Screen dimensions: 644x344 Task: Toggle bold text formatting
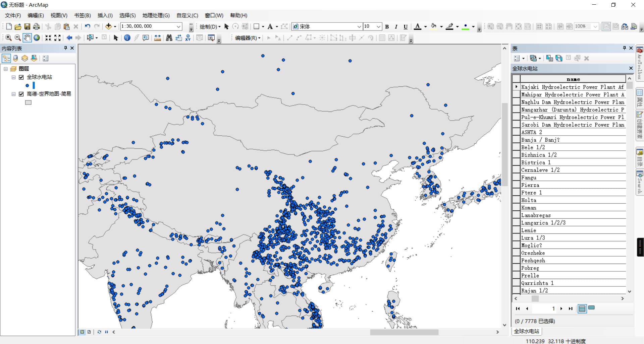(x=387, y=26)
